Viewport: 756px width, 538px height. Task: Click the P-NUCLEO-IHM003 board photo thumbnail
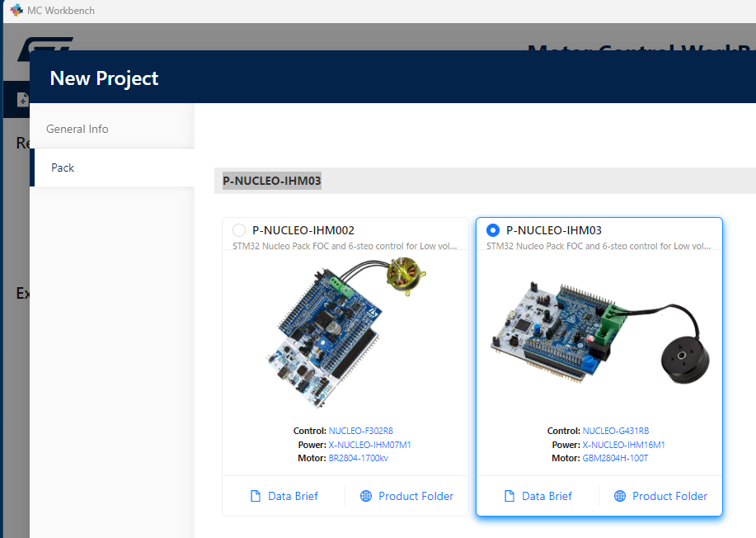[x=599, y=334]
